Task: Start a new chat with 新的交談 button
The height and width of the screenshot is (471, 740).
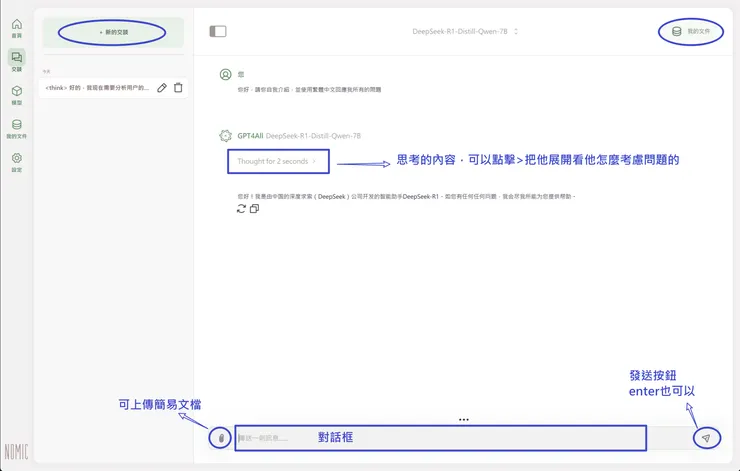Action: [x=113, y=32]
